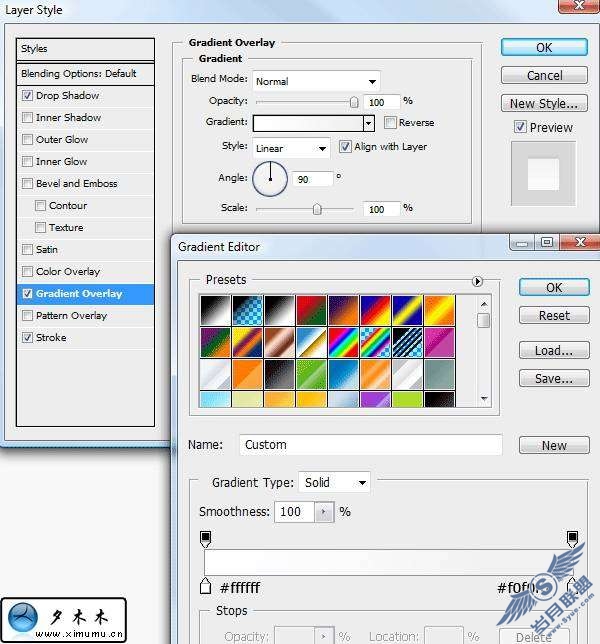Select the orange-yellow-orange gradient preset
Image resolution: width=600 pixels, height=644 pixels.
point(439,310)
